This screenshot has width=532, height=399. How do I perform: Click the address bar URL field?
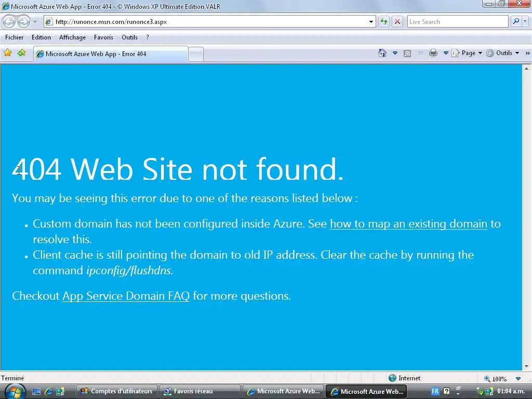[x=210, y=22]
